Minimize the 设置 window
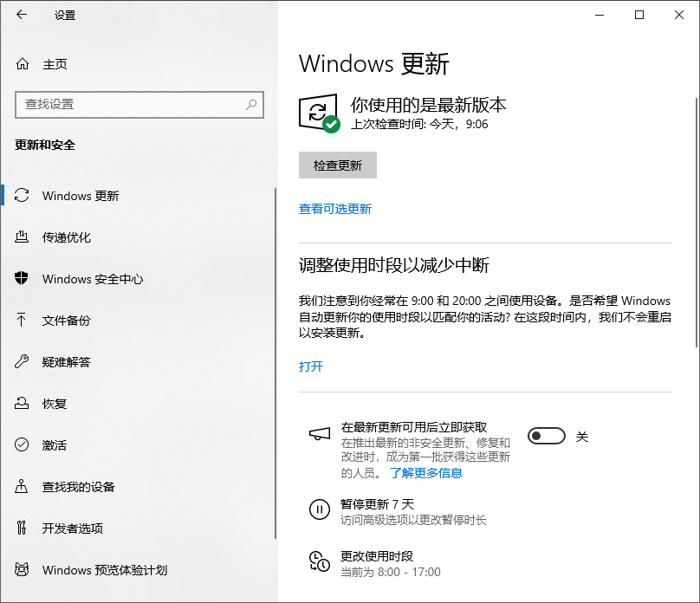This screenshot has width=700, height=603. 600,15
